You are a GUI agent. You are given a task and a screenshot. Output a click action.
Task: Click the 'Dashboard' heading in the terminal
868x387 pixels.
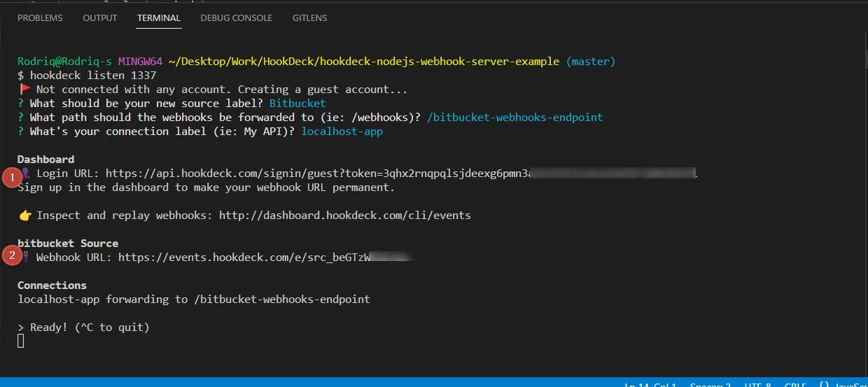[45, 160]
